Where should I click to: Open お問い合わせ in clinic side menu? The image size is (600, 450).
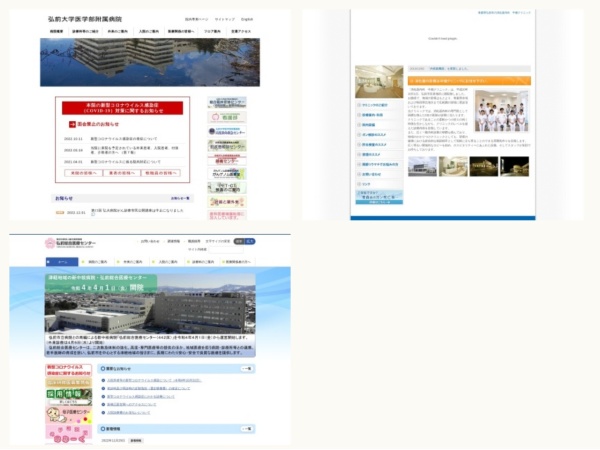point(379,174)
